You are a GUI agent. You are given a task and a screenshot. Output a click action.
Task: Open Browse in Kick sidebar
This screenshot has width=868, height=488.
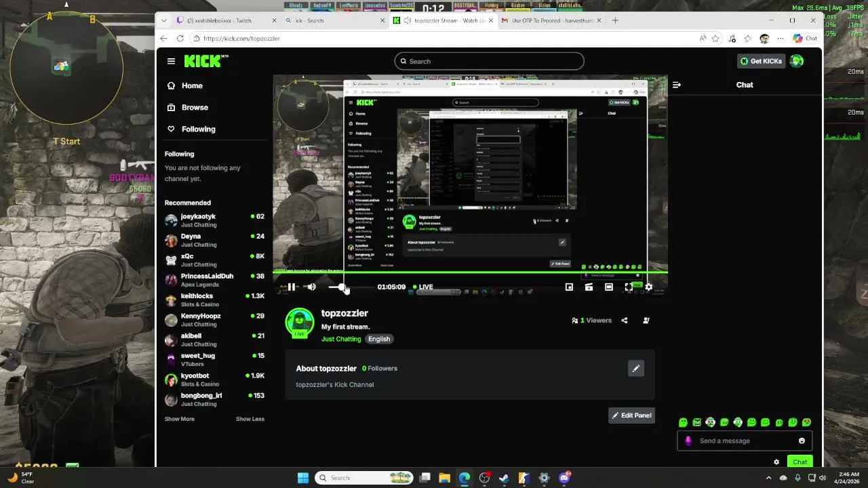[x=187, y=107]
